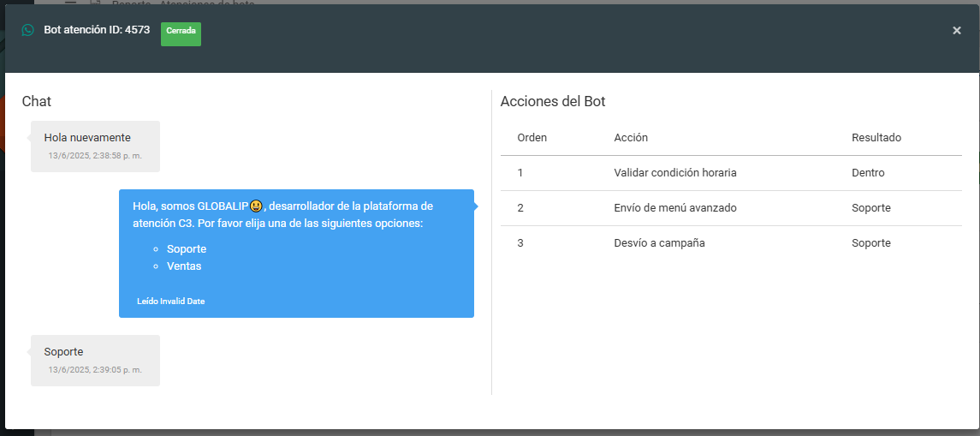The width and height of the screenshot is (980, 436).
Task: Select the 'Envío de menú avanzado' row
Action: pyautogui.click(x=675, y=208)
